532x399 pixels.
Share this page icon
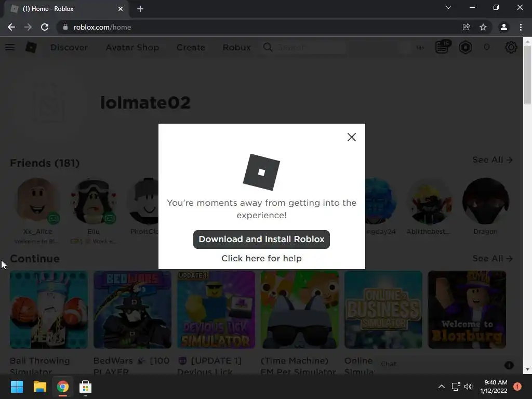467,27
